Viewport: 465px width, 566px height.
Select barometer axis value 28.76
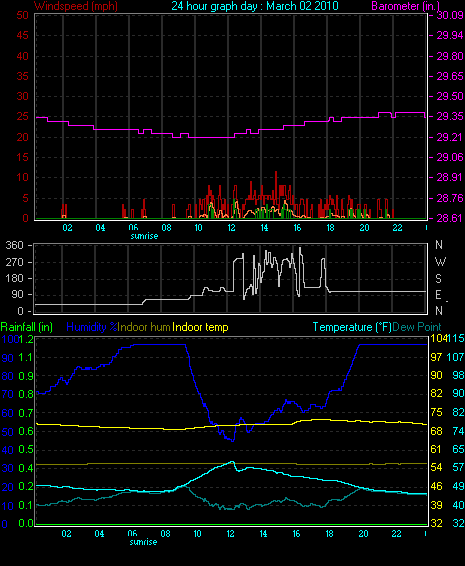450,198
